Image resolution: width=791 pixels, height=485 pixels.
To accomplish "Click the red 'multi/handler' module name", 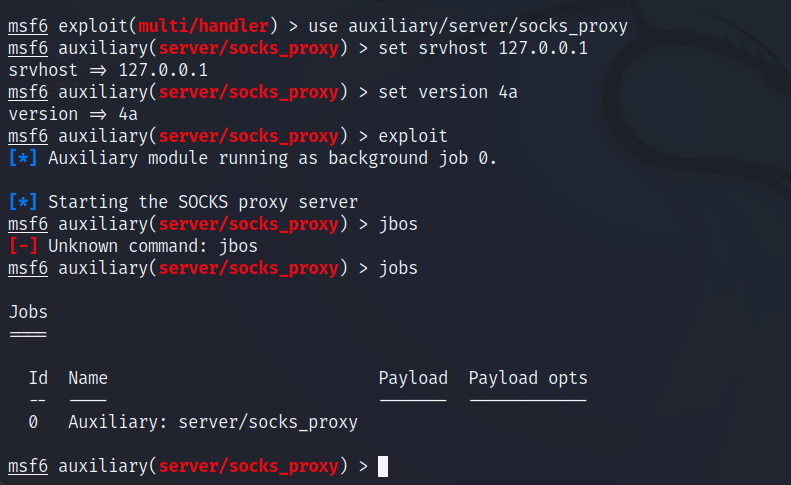I will tap(203, 26).
